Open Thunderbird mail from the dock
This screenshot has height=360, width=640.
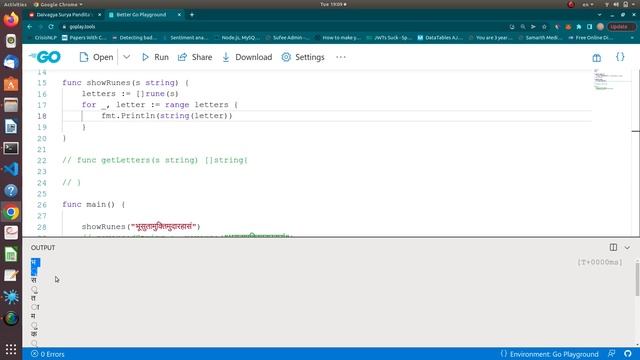11,62
